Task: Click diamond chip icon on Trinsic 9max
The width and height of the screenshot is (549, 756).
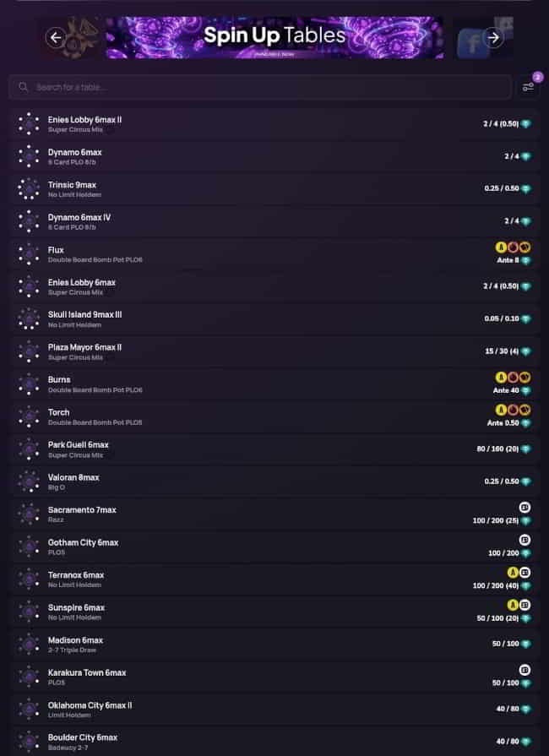Action: coord(525,189)
